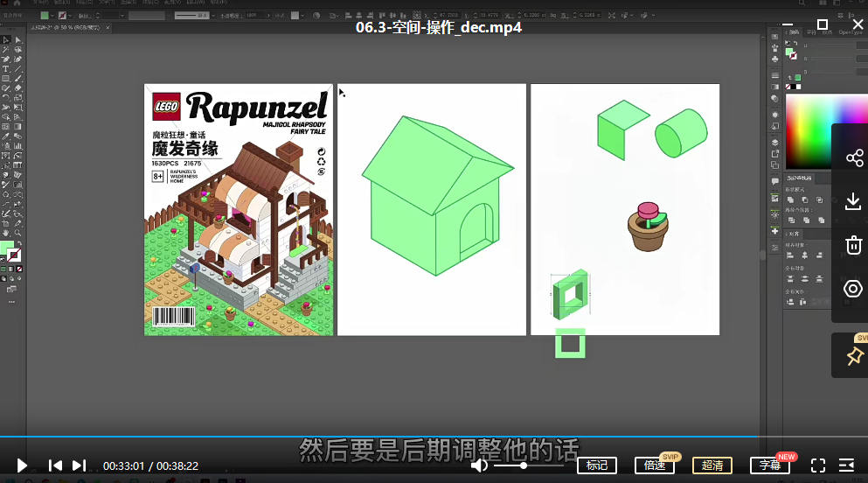Play the paused video
Screen dimensions: 868x483
23,465
